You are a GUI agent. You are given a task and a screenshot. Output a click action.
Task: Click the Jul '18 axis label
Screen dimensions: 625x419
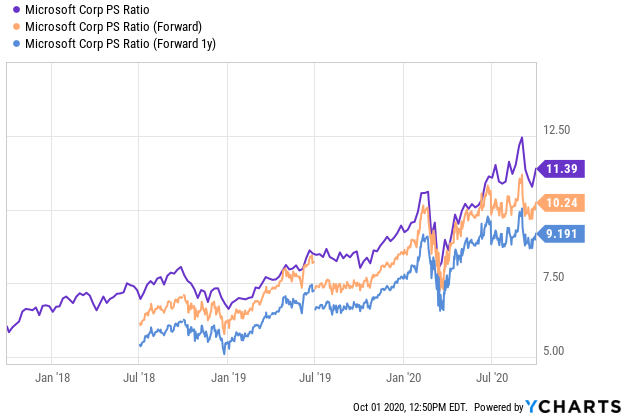[x=139, y=378]
